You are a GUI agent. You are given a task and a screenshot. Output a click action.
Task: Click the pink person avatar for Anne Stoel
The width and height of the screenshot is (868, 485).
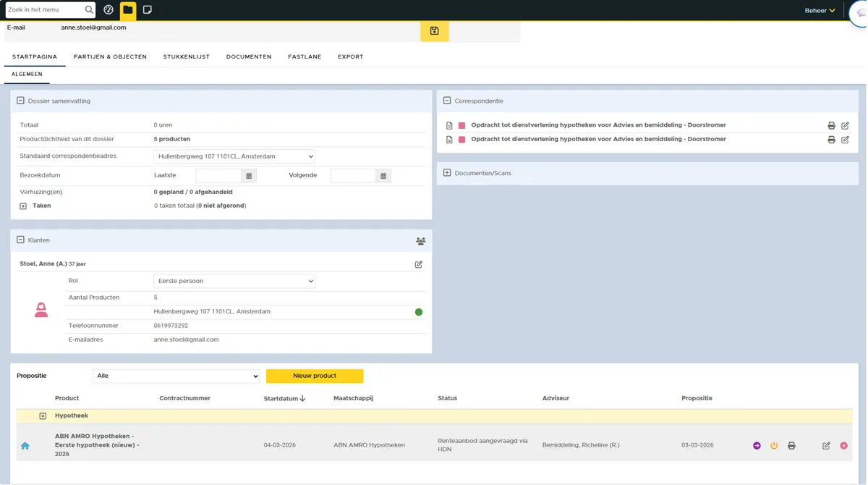point(41,310)
